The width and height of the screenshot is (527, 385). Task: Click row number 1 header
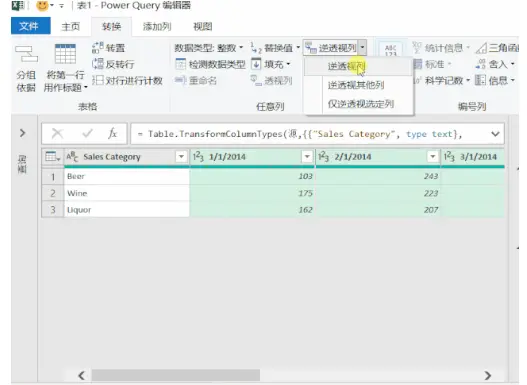(53, 176)
